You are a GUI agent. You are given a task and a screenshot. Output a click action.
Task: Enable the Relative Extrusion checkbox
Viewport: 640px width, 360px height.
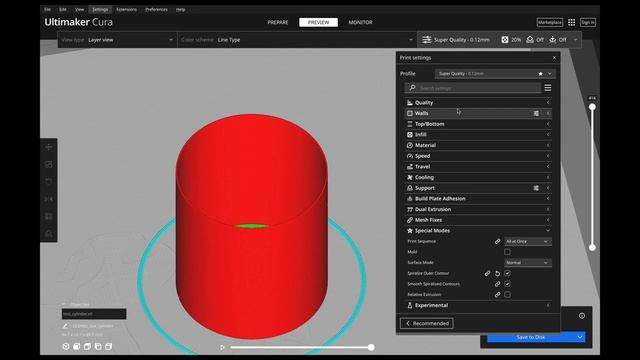coord(507,295)
